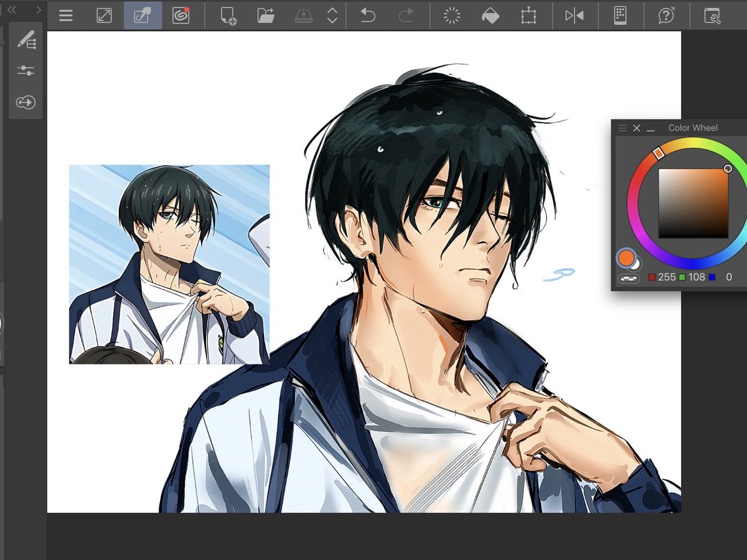Click the Clear radial dashed icon
This screenshot has height=560, width=747.
coord(452,16)
